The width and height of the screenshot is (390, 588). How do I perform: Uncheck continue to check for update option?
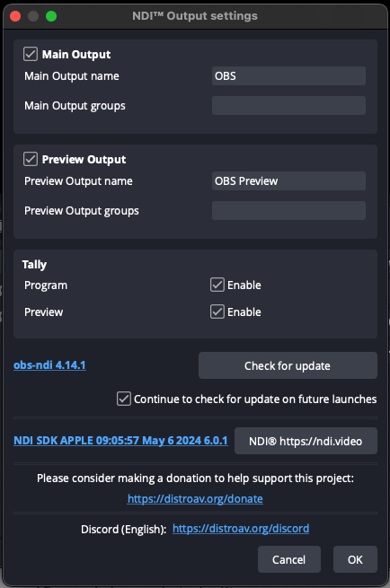[x=124, y=399]
